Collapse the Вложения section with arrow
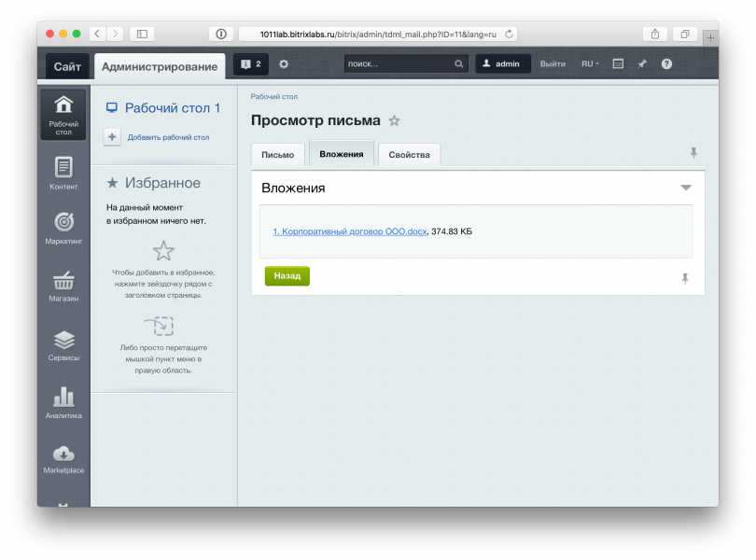The image size is (756, 560). pyautogui.click(x=686, y=188)
